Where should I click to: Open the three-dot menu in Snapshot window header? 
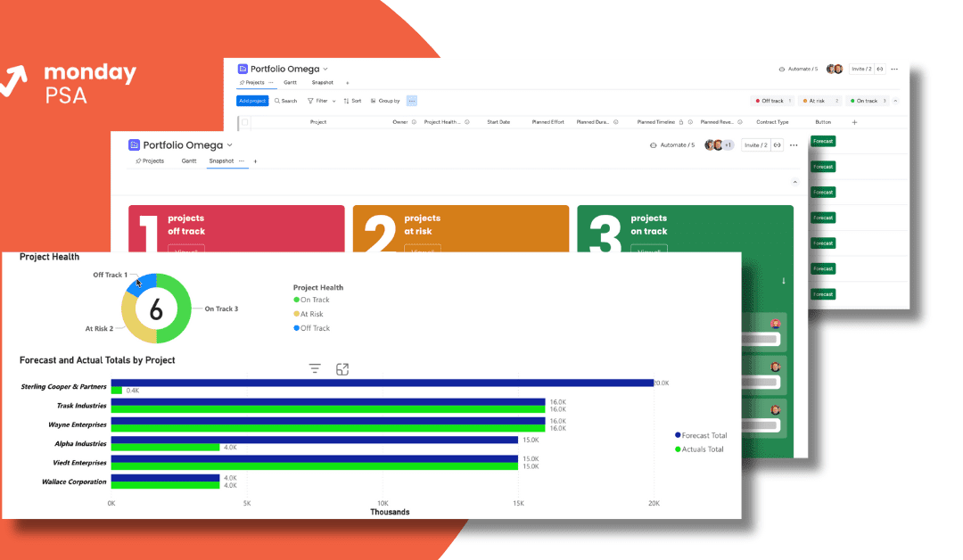pos(794,145)
